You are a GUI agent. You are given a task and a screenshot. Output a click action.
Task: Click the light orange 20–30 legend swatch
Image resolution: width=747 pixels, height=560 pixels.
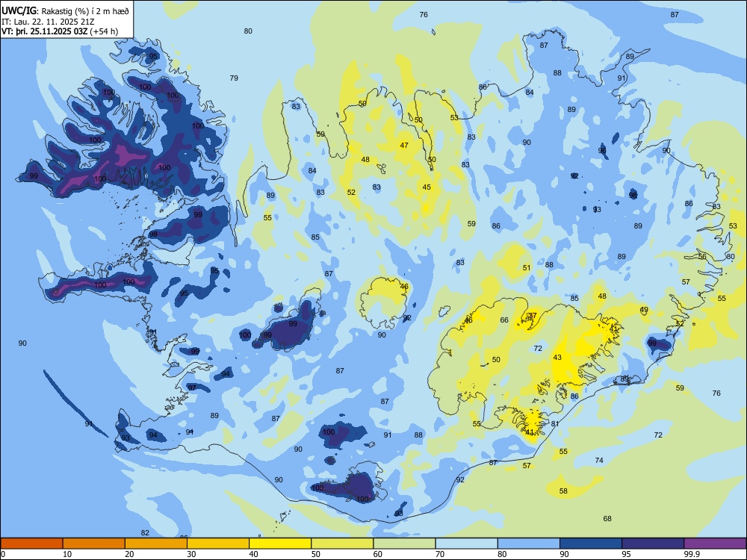click(156, 544)
